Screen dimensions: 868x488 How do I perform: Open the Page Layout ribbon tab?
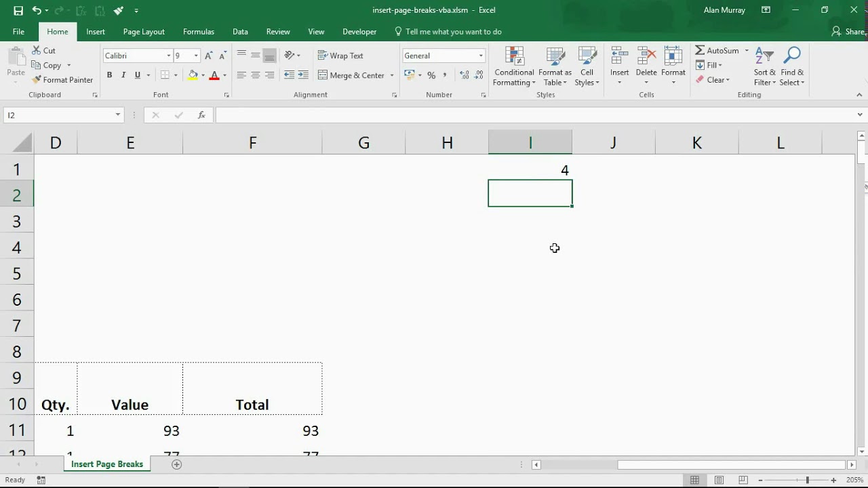pos(144,32)
